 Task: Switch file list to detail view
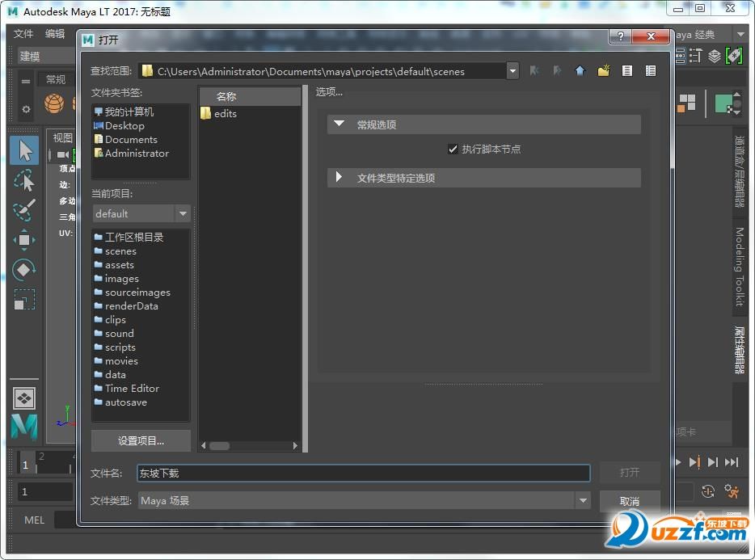[651, 71]
